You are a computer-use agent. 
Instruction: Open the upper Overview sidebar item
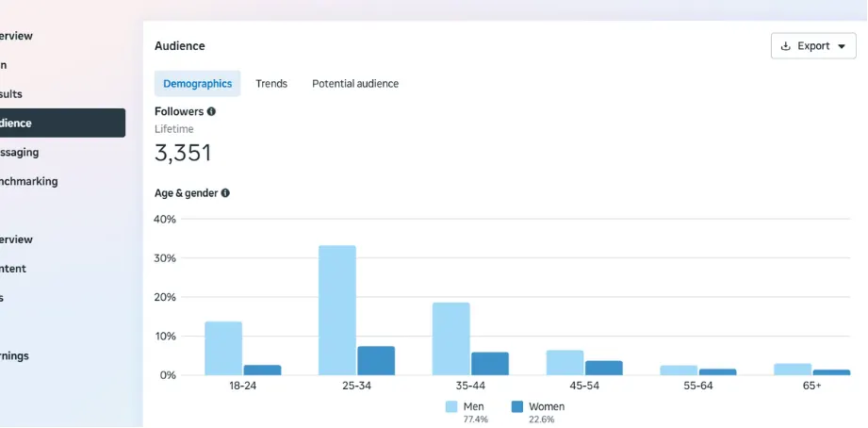[x=16, y=36]
